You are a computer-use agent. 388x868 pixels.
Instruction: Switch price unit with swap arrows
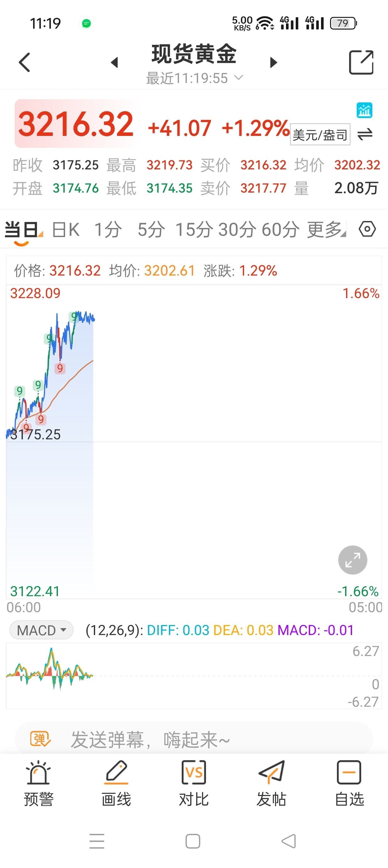(x=365, y=134)
